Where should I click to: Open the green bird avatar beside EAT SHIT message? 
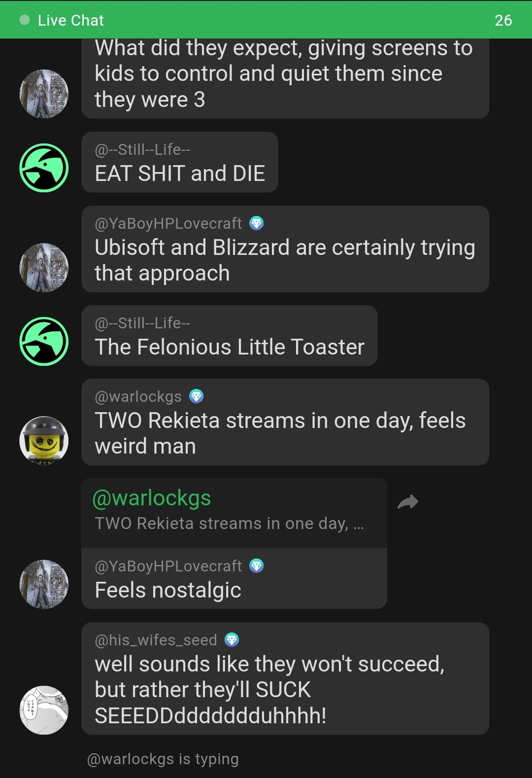tap(44, 168)
